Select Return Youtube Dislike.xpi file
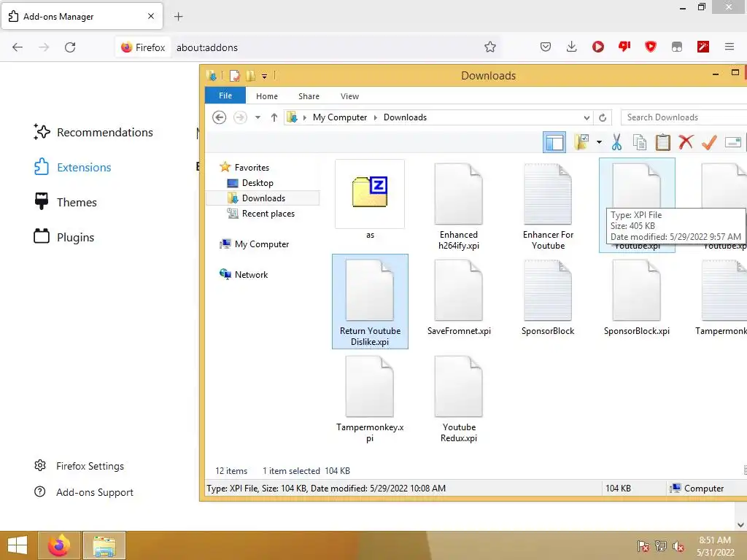The image size is (747, 560). (x=370, y=301)
